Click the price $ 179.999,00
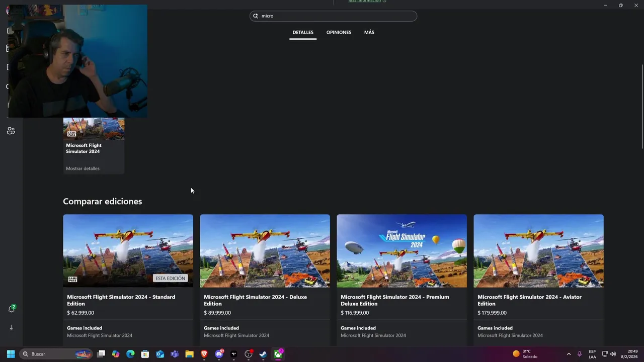 click(x=492, y=313)
